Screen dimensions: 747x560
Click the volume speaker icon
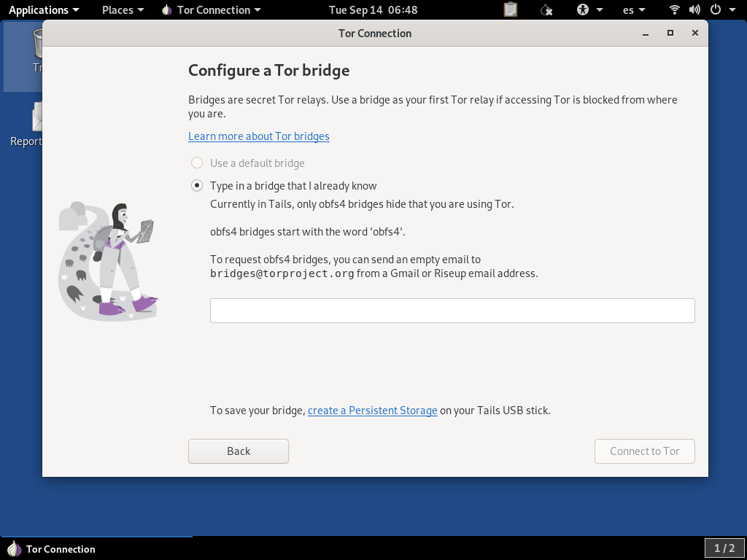694,9
